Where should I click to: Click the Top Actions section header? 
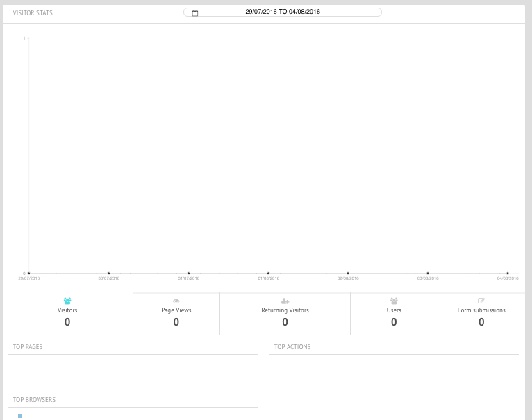pos(292,346)
